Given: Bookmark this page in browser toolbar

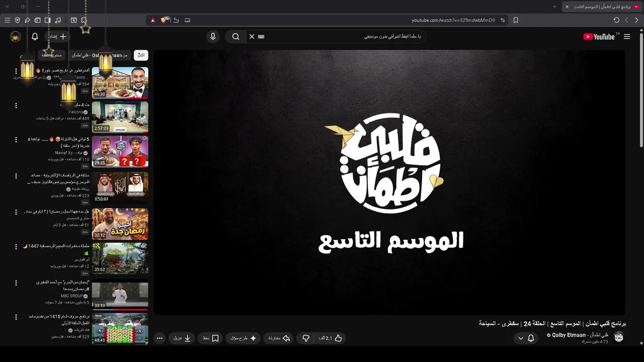Looking at the screenshot, I should point(516,20).
